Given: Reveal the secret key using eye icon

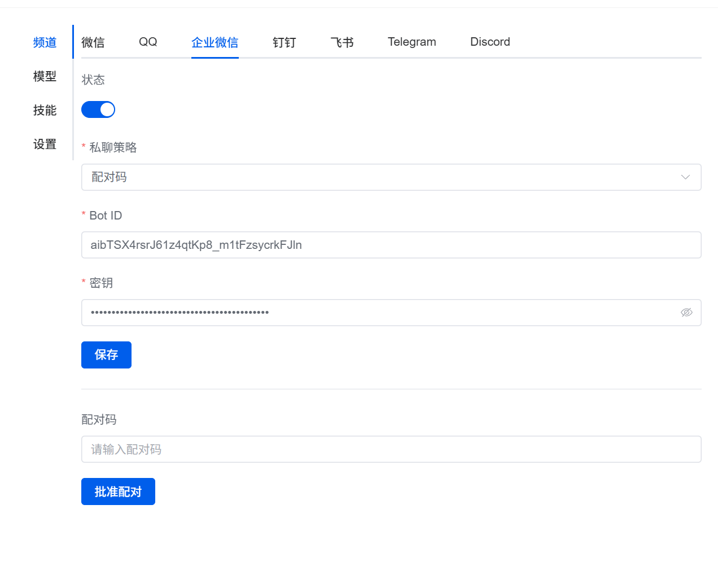Looking at the screenshot, I should point(686,313).
